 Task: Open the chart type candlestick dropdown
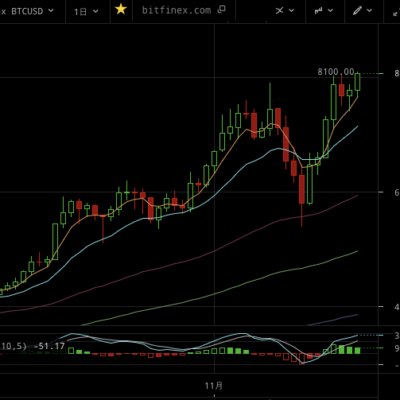(x=324, y=11)
